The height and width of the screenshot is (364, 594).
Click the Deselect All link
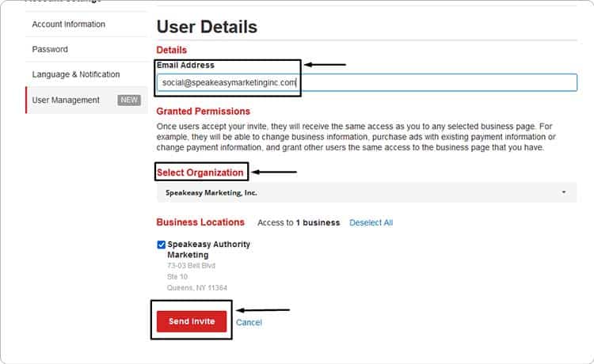(x=371, y=222)
